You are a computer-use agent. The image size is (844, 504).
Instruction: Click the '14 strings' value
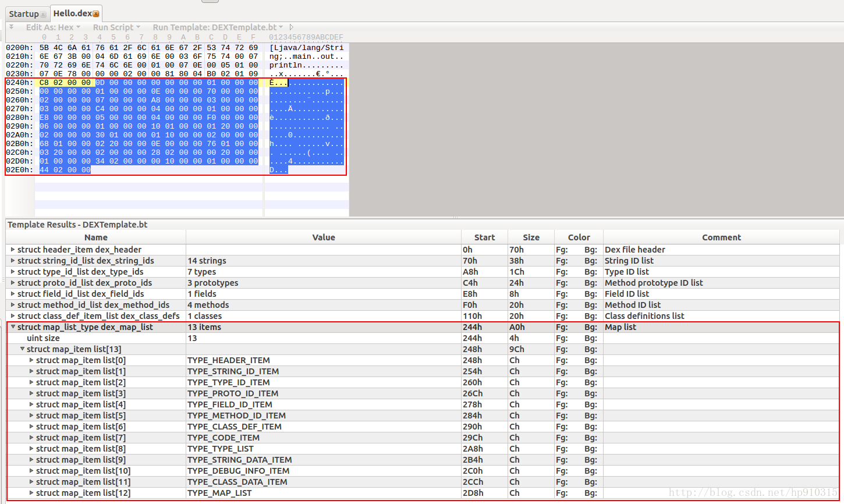[207, 261]
